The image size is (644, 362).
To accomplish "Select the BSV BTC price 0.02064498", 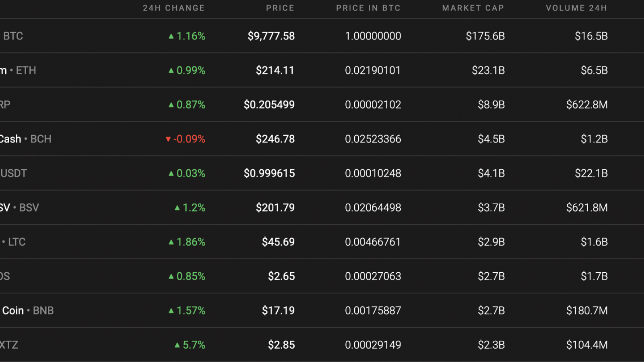I will (x=373, y=208).
